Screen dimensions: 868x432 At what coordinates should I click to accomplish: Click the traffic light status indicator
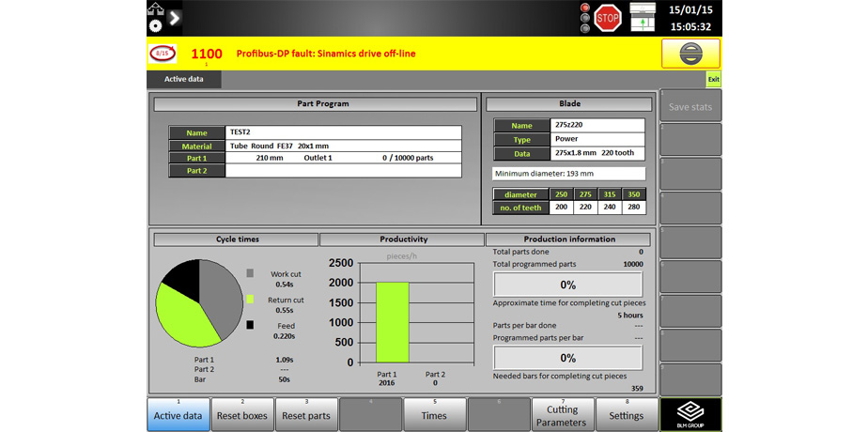[585, 18]
